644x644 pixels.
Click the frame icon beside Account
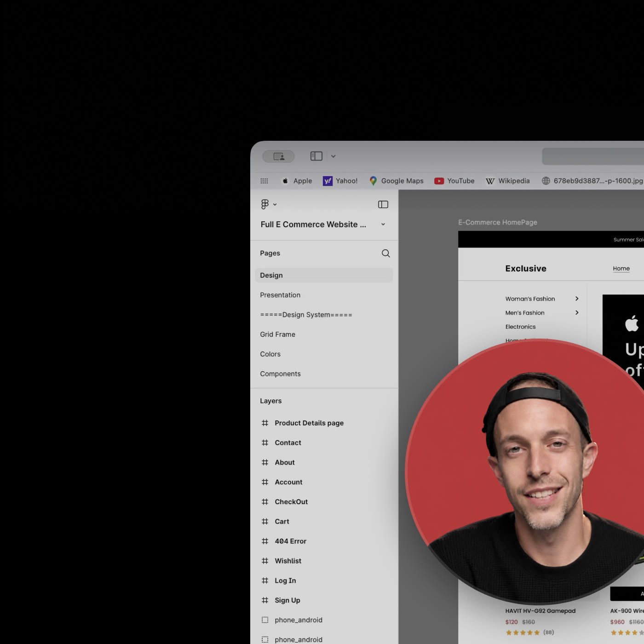(x=265, y=482)
